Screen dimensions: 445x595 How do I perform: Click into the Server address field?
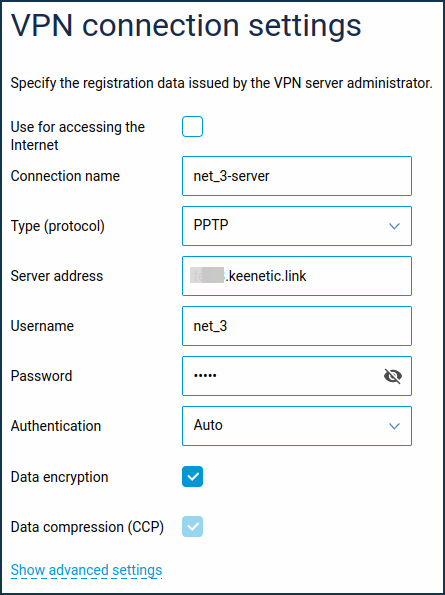click(297, 276)
